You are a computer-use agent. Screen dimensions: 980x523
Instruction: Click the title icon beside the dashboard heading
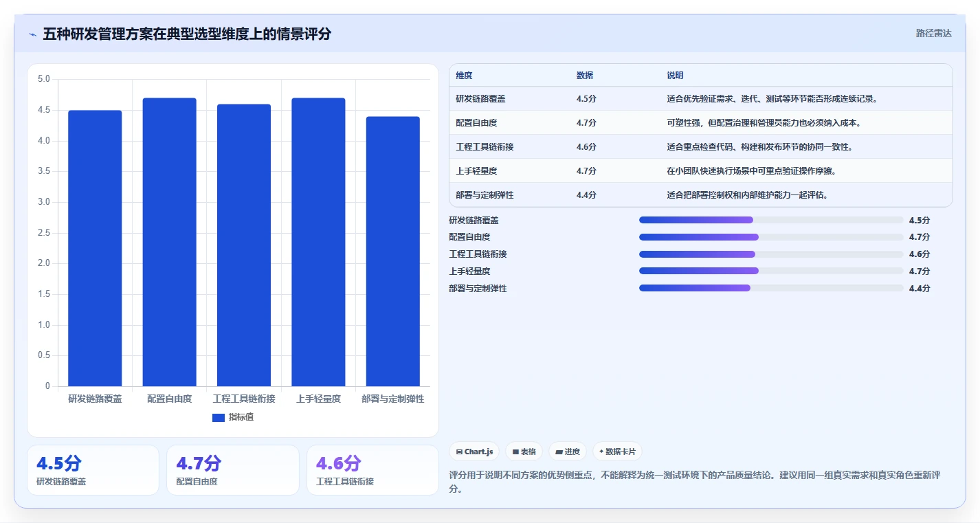[x=32, y=34]
